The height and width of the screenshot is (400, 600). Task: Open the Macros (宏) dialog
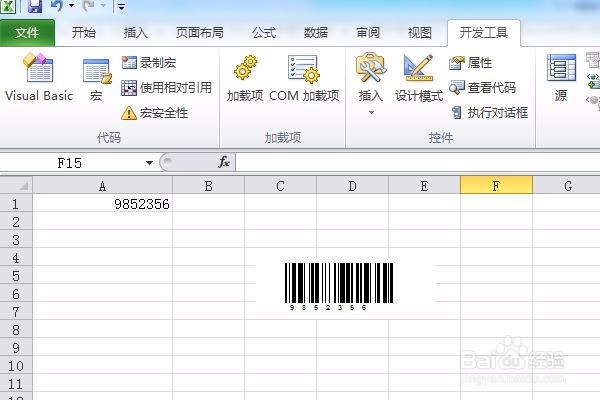pyautogui.click(x=96, y=80)
